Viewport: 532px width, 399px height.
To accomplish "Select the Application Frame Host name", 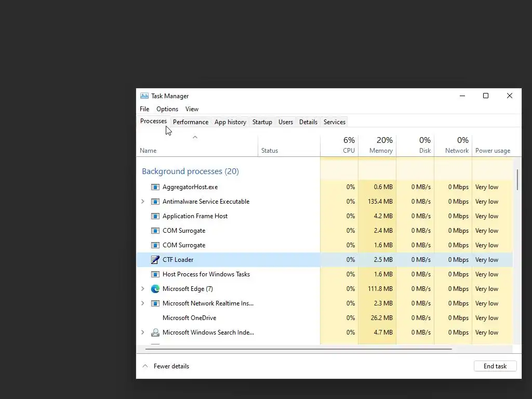I will [195, 216].
